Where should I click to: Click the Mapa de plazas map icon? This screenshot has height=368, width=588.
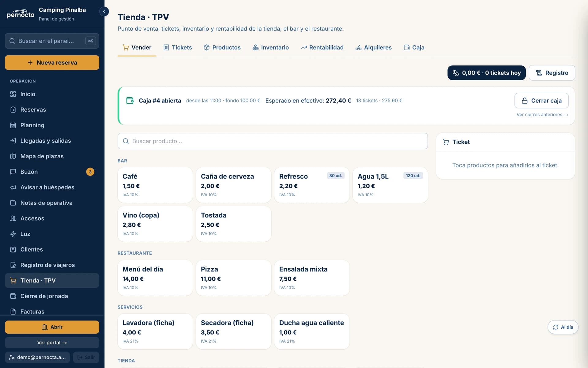tap(13, 156)
